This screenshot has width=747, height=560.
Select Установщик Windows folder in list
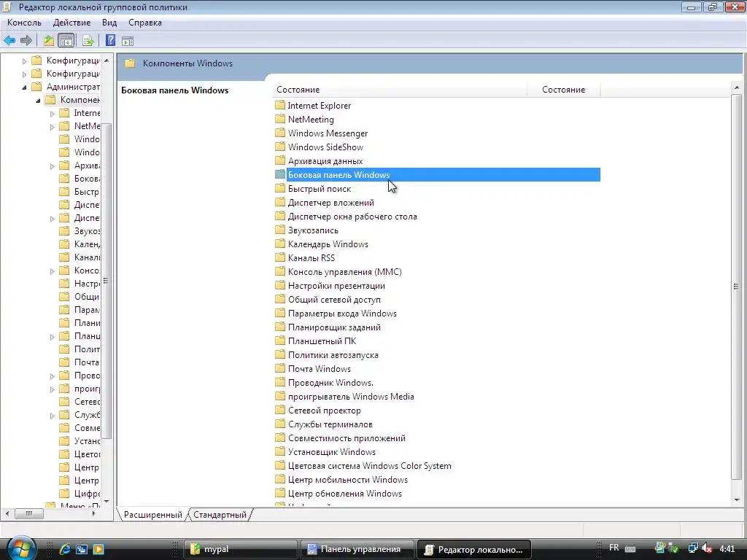pos(325,451)
